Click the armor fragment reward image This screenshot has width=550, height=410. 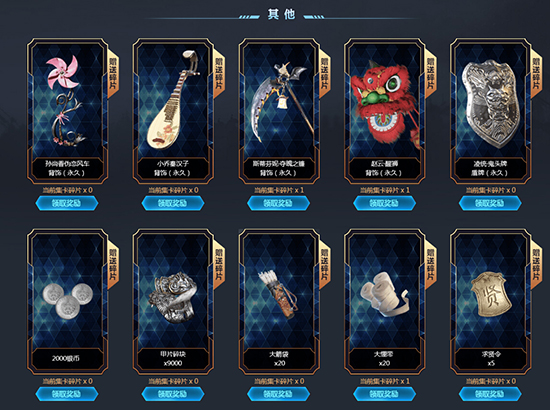click(x=173, y=297)
